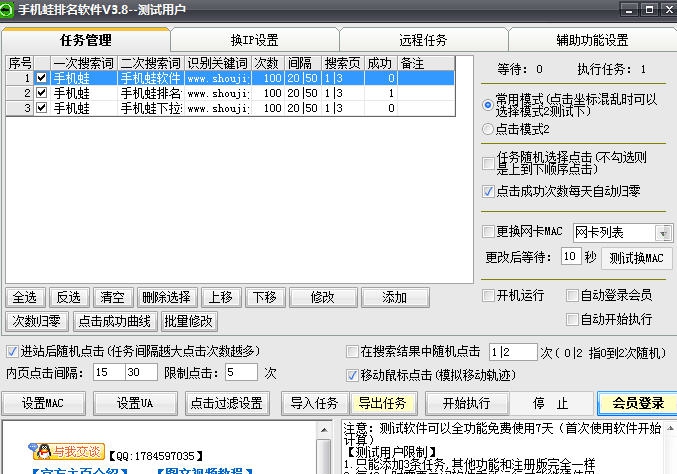The width and height of the screenshot is (677, 474).
Task: Enable 任务随机选择点击 checkbox
Action: (x=488, y=163)
